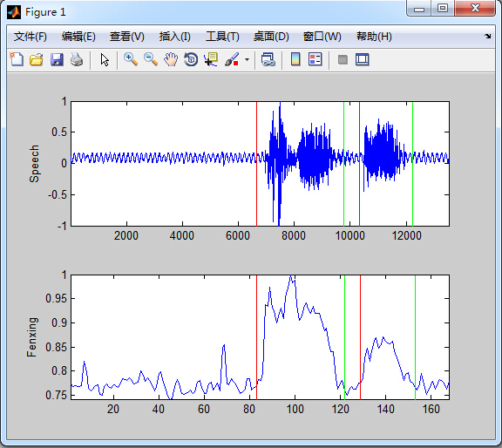The image size is (502, 448).
Task: Toggle the Data Cursor tool
Action: coord(211,59)
